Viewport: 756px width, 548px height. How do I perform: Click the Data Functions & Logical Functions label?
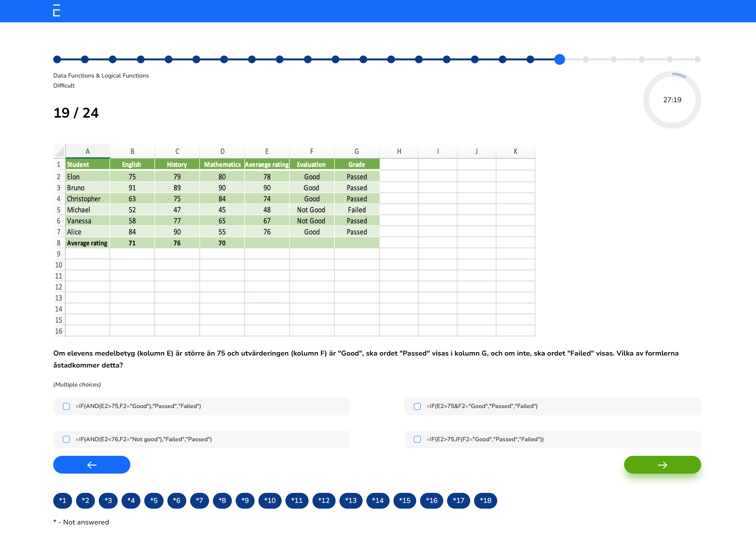(x=101, y=76)
